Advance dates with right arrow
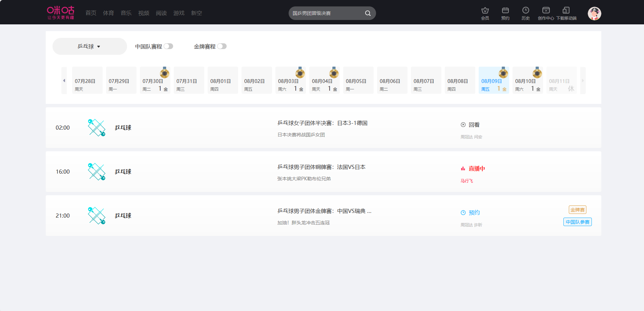This screenshot has height=311, width=644. (x=583, y=81)
